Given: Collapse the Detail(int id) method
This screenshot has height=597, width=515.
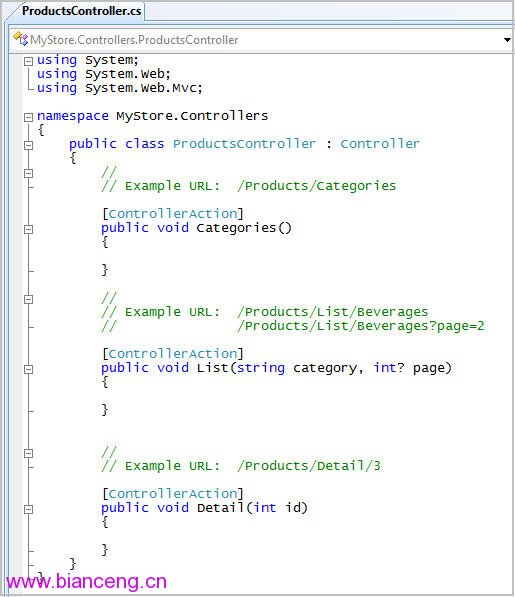Looking at the screenshot, I should (28, 509).
